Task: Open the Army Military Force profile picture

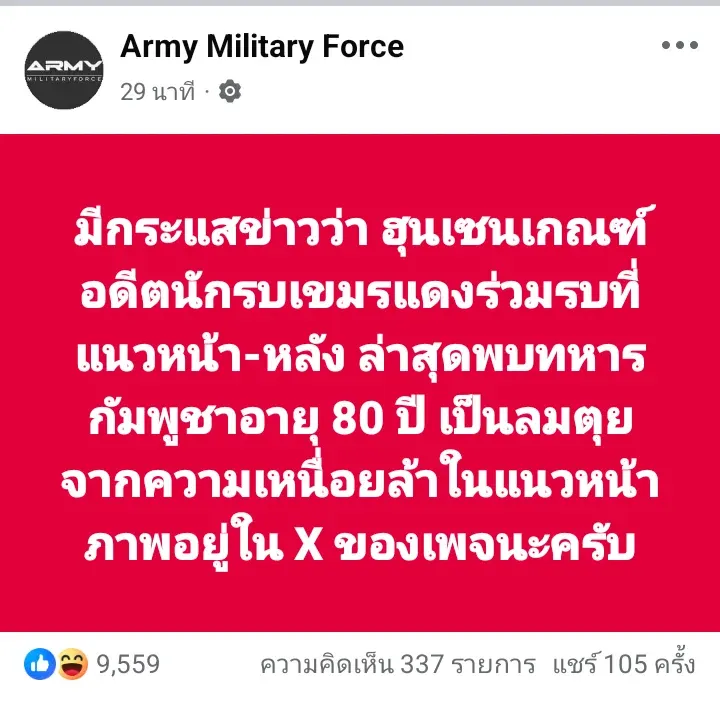Action: coord(64,70)
